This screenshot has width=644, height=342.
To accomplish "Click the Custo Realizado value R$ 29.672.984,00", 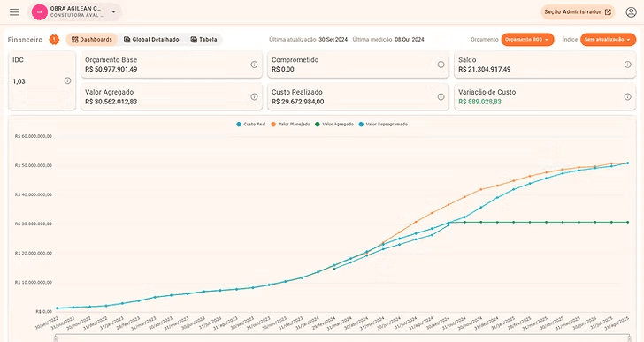I will pos(297,102).
